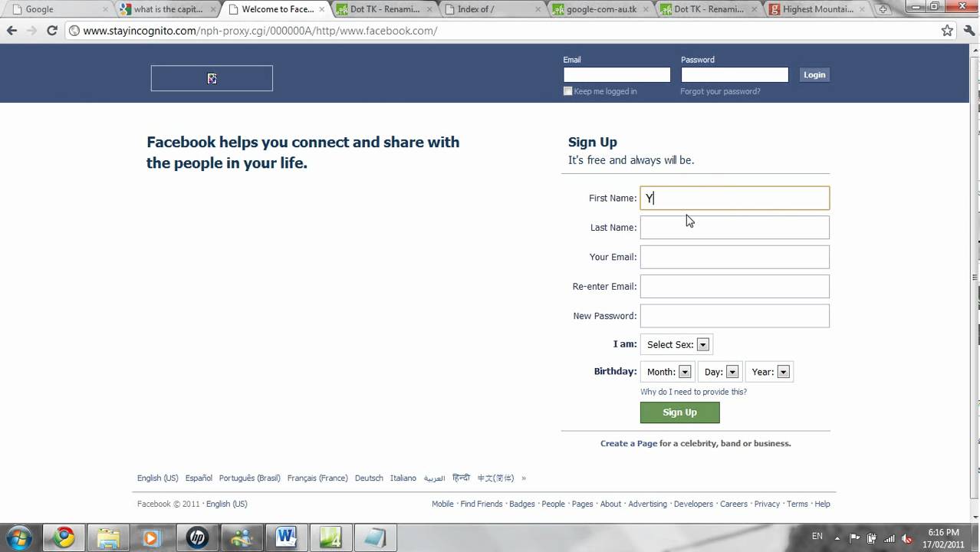Image resolution: width=980 pixels, height=552 pixels.
Task: Open the birthday Day dropdown
Action: click(x=720, y=372)
